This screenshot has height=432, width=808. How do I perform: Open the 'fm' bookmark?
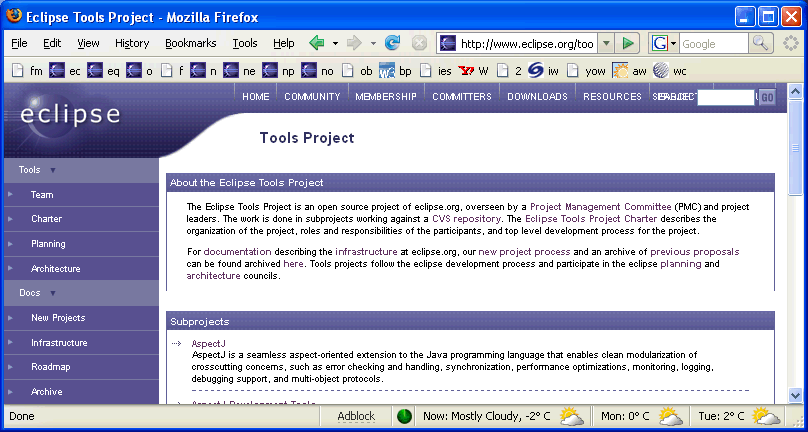click(x=27, y=71)
